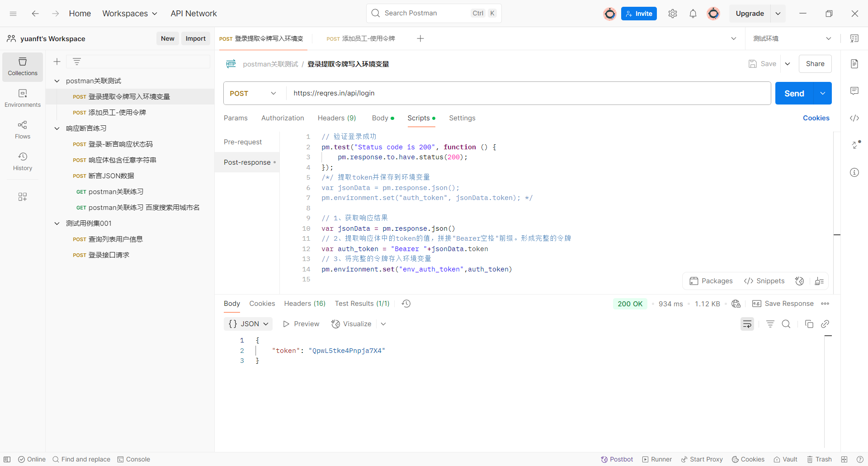Open the more options menu in response

coord(825,304)
